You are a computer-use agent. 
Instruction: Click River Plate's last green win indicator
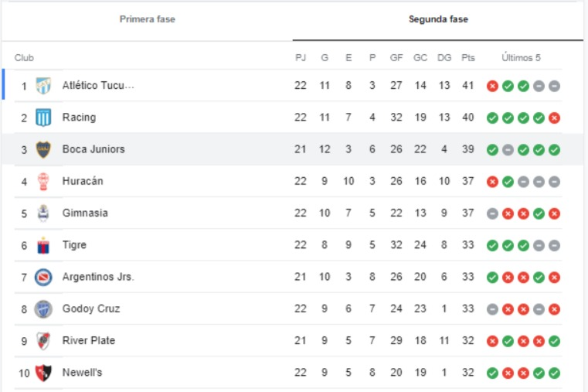(x=554, y=341)
